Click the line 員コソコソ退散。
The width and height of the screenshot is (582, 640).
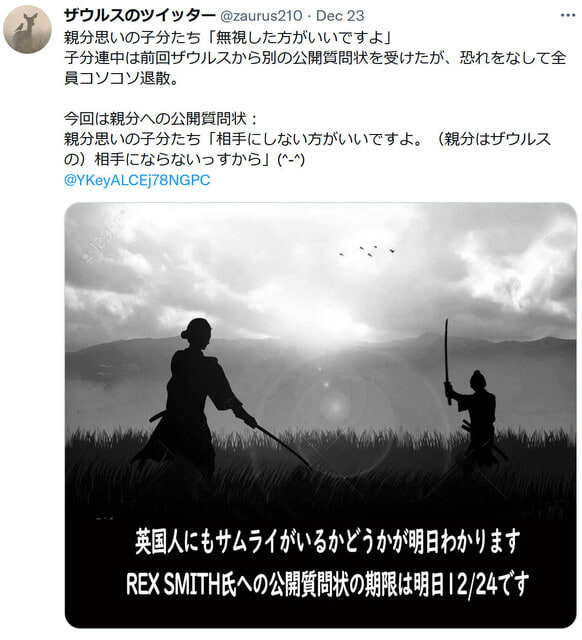coord(121,78)
